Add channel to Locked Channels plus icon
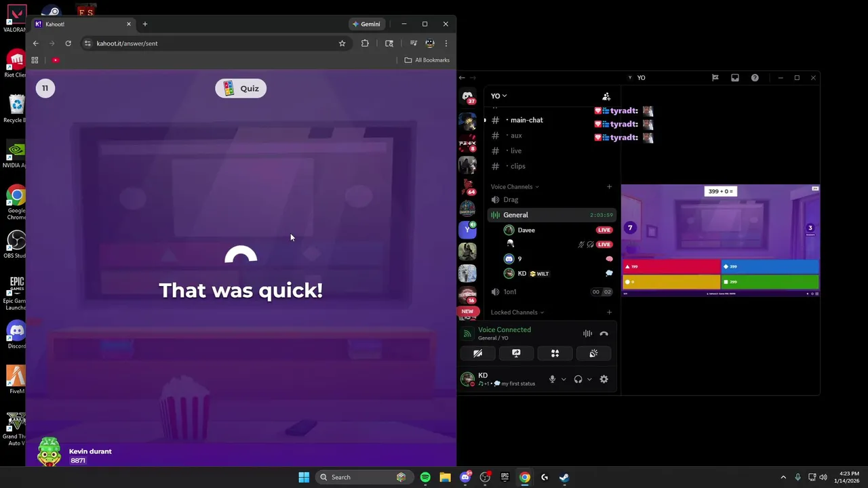The height and width of the screenshot is (488, 868). [609, 312]
